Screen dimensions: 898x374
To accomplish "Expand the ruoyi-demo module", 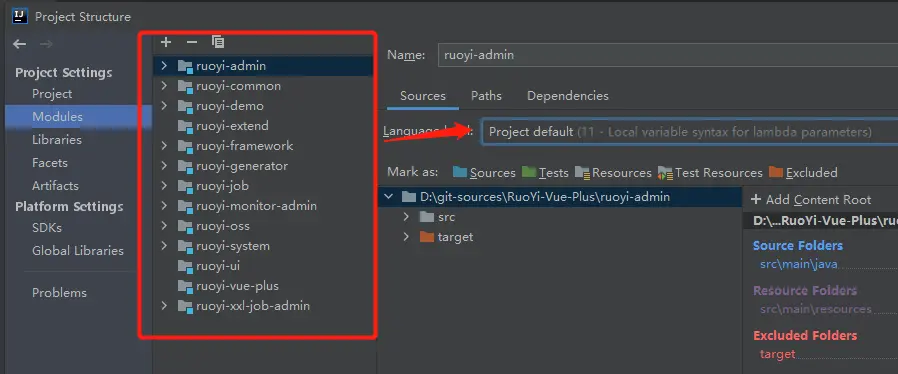I will click(x=164, y=106).
